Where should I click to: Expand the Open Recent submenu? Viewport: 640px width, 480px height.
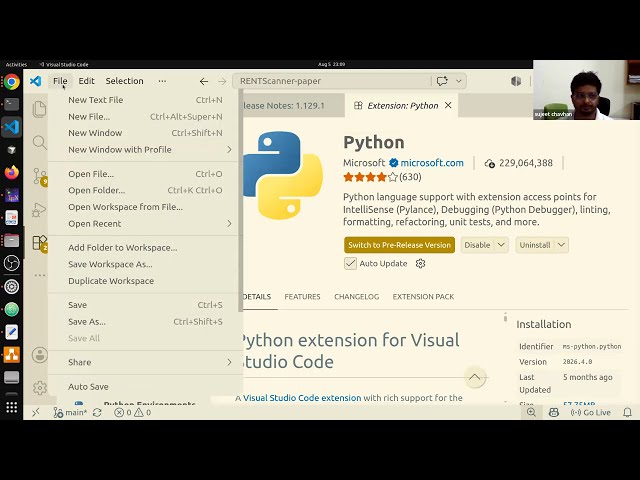pos(145,224)
